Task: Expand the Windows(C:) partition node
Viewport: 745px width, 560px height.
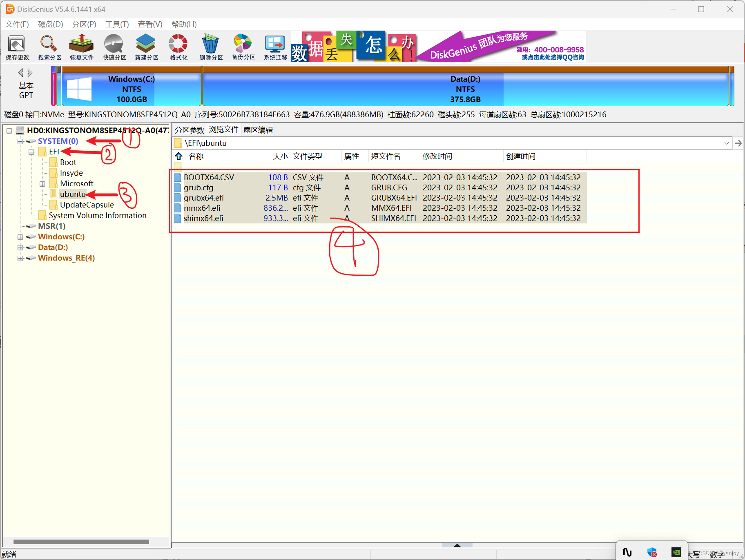Action: (x=20, y=237)
